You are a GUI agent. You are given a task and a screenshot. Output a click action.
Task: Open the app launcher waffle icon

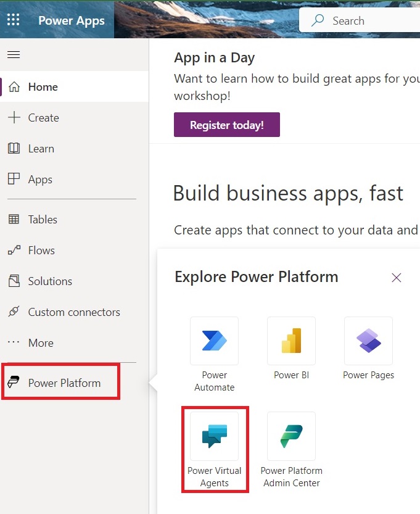(x=13, y=20)
